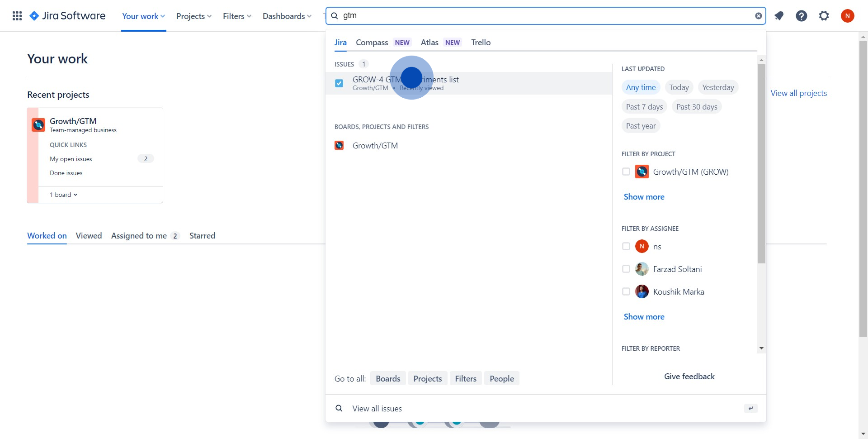
Task: Click the search input field
Action: point(542,16)
